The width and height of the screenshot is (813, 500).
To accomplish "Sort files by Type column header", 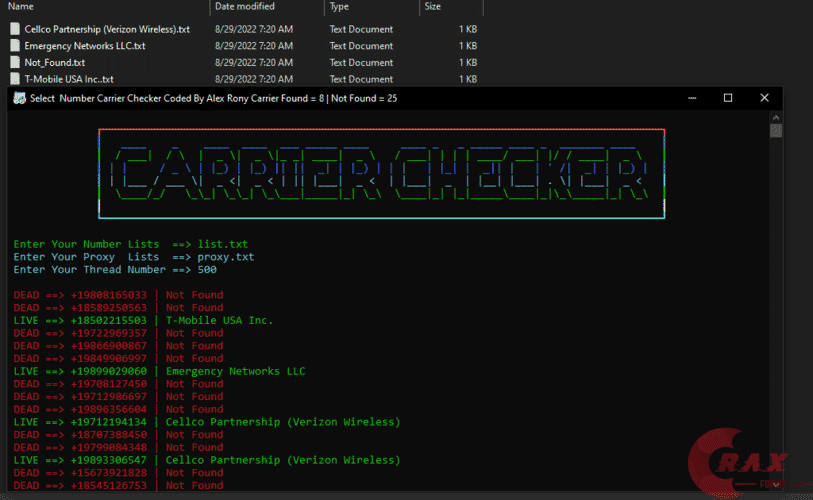I will point(339,6).
